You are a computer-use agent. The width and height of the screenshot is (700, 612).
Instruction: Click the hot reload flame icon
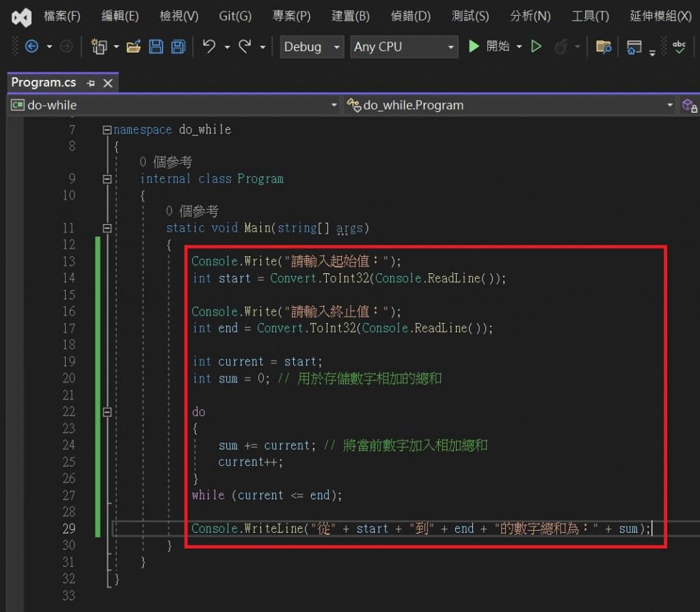click(x=561, y=46)
